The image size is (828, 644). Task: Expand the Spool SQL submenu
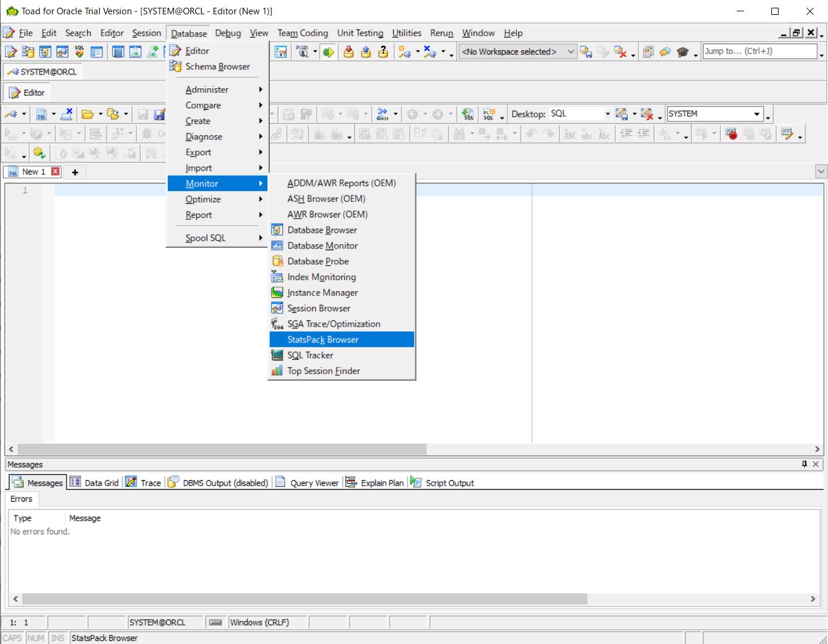(205, 238)
